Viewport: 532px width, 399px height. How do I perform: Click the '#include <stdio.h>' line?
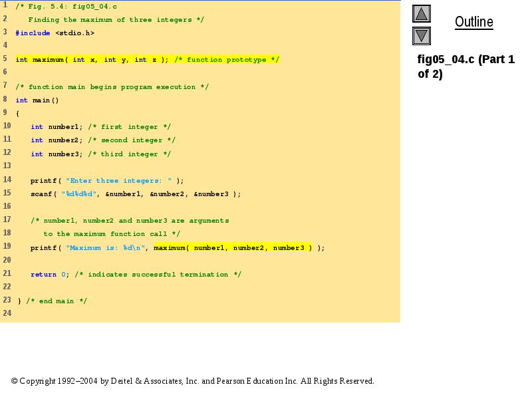pyautogui.click(x=55, y=33)
